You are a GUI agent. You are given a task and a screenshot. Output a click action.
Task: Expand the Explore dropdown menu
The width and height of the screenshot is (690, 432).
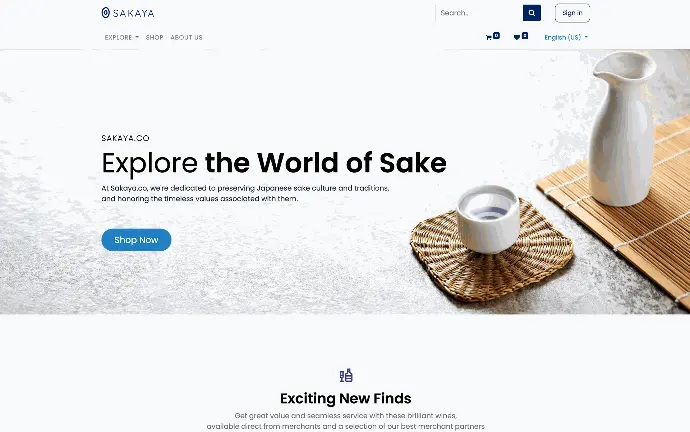click(x=121, y=37)
